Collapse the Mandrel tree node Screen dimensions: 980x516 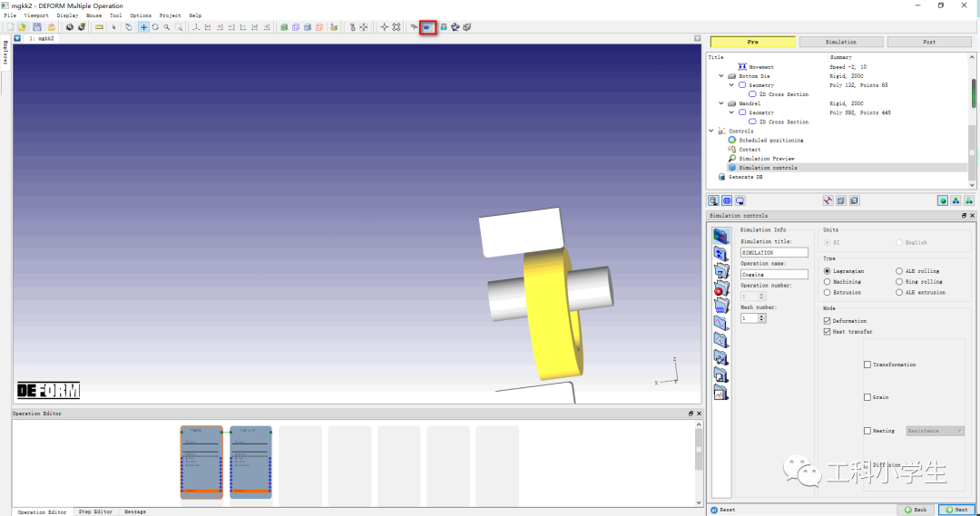(x=721, y=103)
